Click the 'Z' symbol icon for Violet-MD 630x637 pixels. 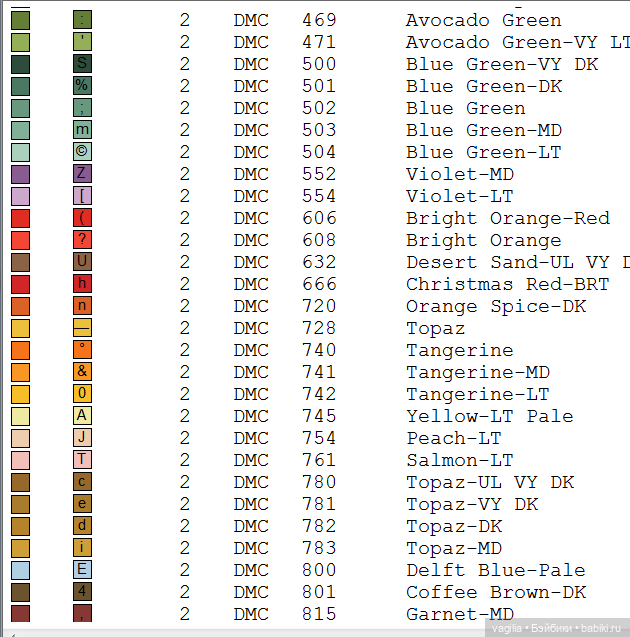[x=82, y=174]
